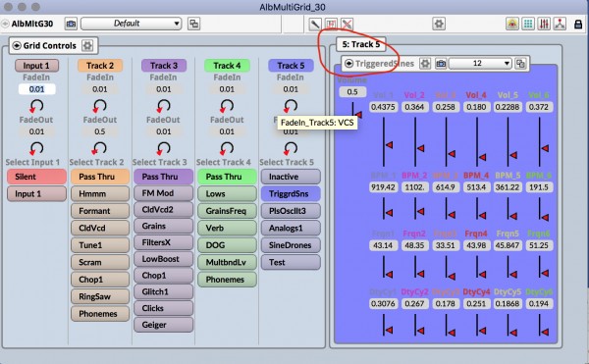Image resolution: width=589 pixels, height=364 pixels.
Task: Select Silent for Input 1
Action: [x=37, y=177]
